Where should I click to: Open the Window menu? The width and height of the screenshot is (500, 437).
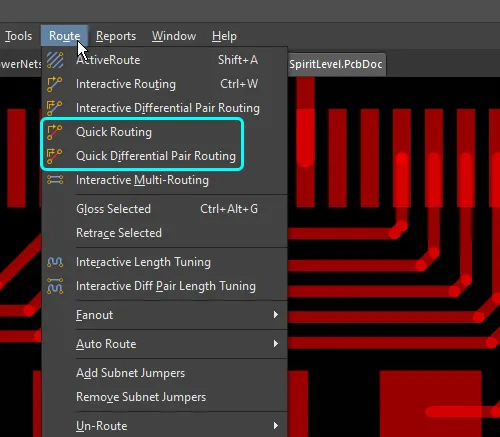174,36
